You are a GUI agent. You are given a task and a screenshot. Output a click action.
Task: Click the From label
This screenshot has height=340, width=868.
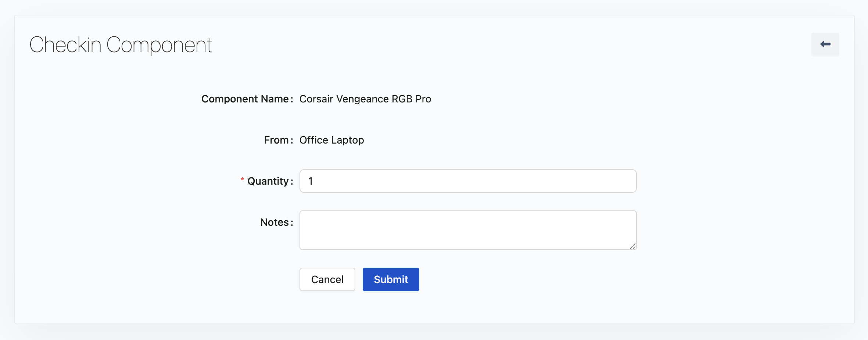[x=276, y=140]
